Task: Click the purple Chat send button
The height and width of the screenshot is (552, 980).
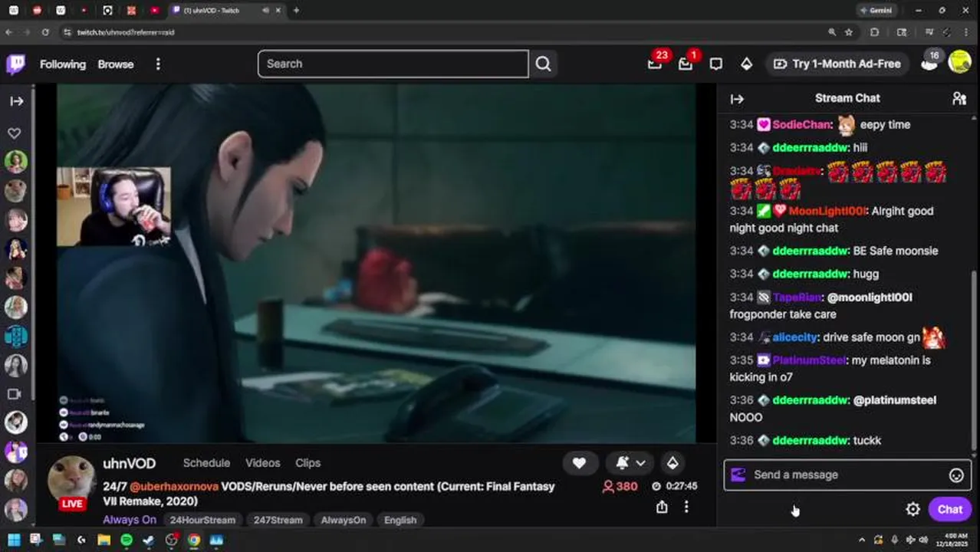Action: [x=949, y=509]
